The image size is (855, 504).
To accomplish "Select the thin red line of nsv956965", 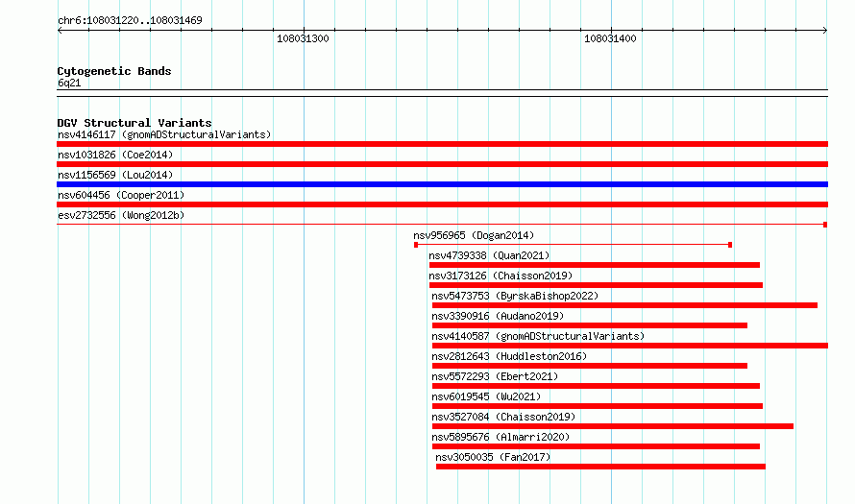I will (574, 245).
